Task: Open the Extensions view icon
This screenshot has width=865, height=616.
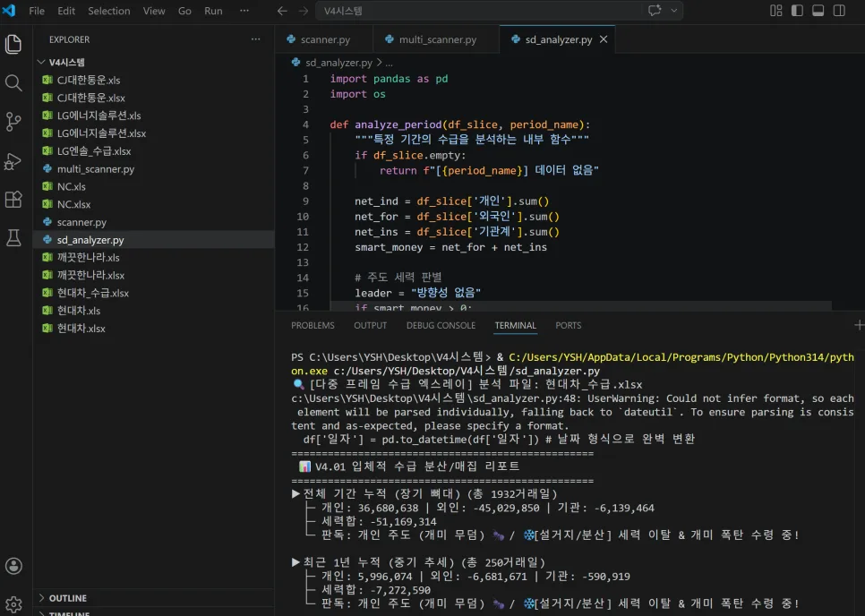Action: 13,199
